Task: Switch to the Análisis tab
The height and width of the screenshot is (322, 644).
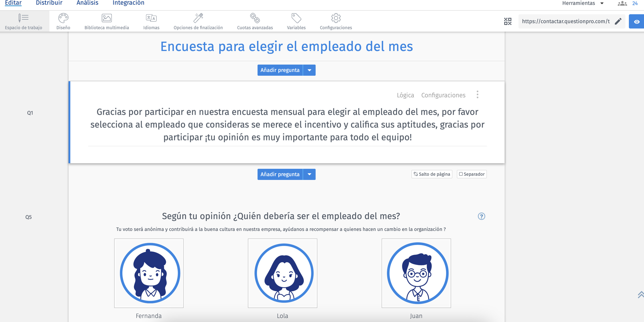Action: pyautogui.click(x=87, y=3)
